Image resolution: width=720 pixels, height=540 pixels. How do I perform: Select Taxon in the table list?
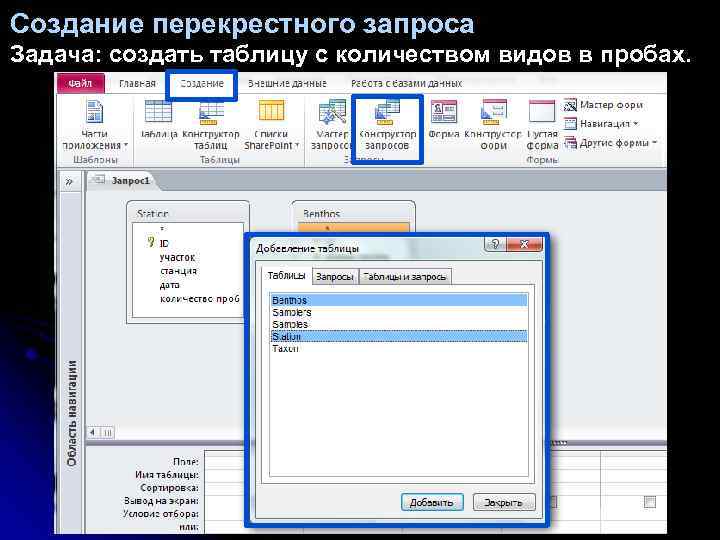[399, 349]
